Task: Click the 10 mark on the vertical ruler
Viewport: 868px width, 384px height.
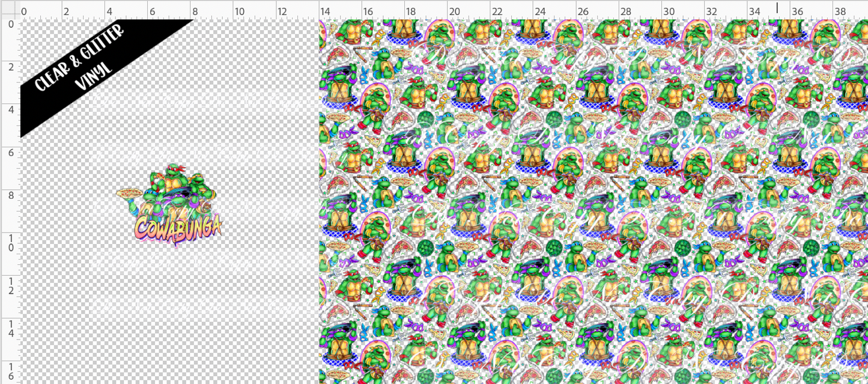Action: point(10,243)
